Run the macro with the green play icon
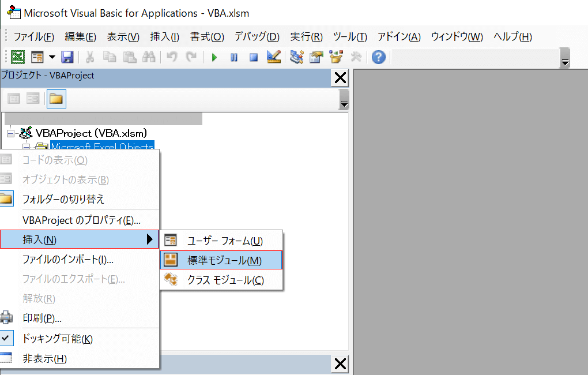The width and height of the screenshot is (588, 375). click(x=214, y=57)
